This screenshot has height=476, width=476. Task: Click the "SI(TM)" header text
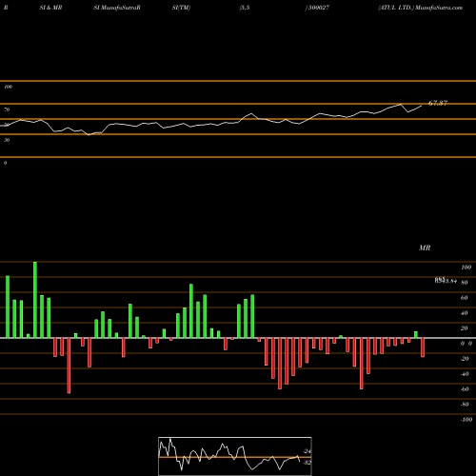(x=181, y=8)
